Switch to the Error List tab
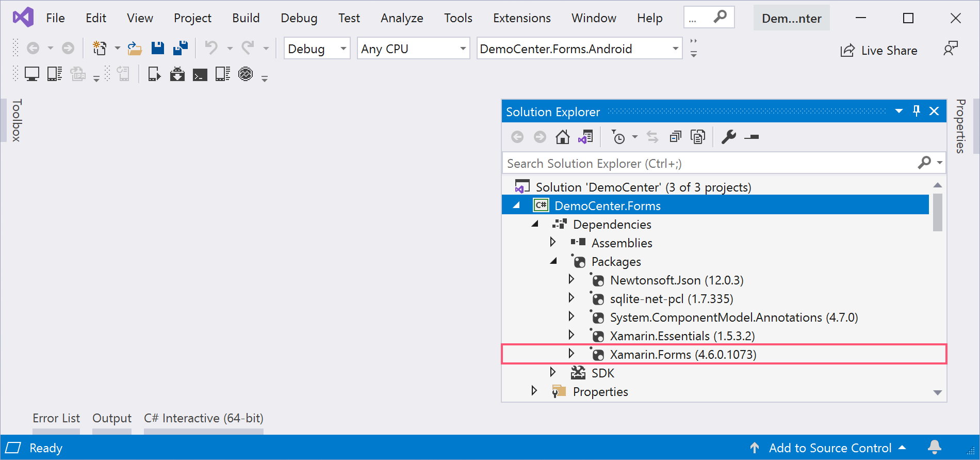The width and height of the screenshot is (980, 460). 56,418
